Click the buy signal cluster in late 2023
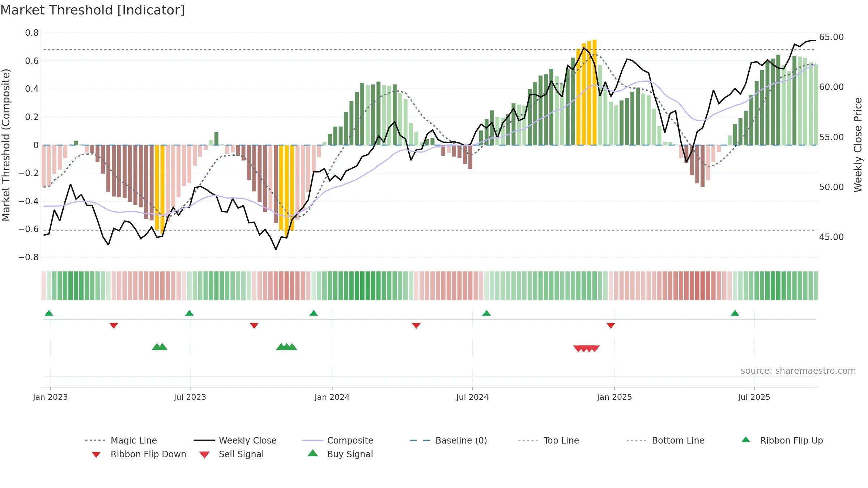The width and height of the screenshot is (868, 488). pos(286,347)
